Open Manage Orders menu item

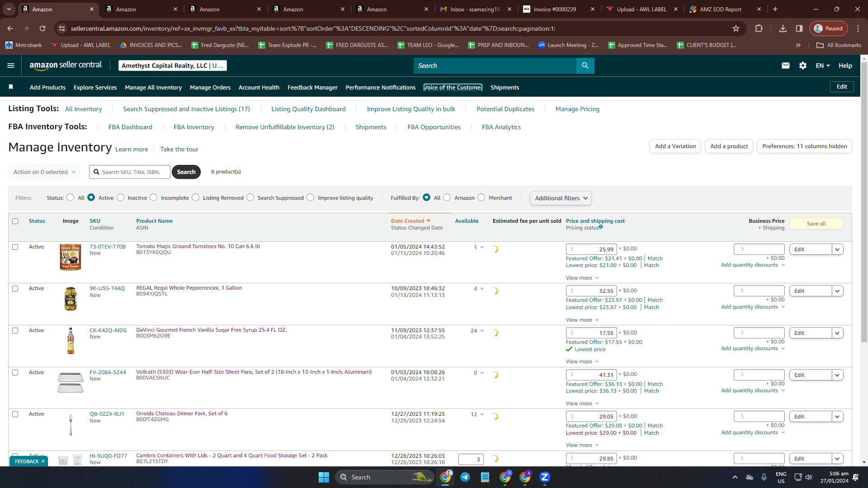(210, 87)
